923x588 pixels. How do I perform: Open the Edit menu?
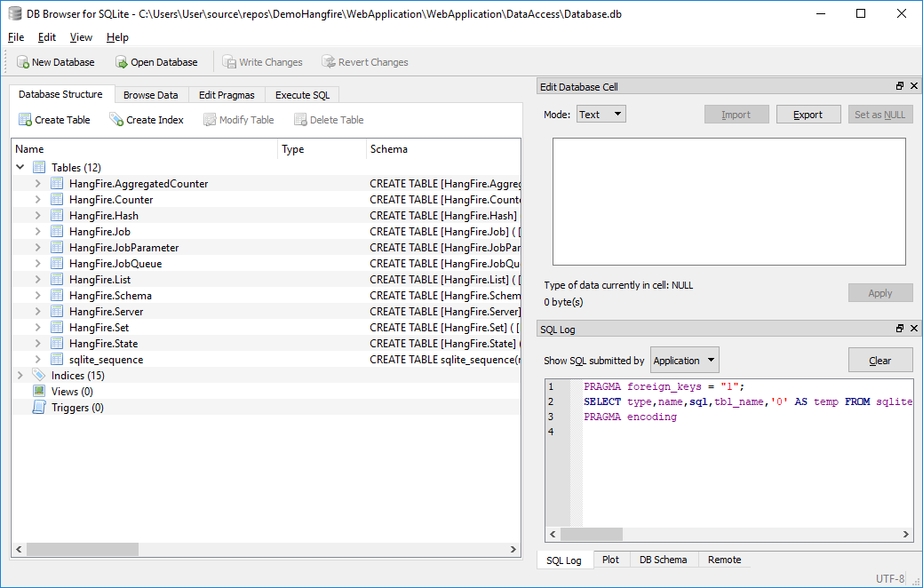[x=47, y=37]
